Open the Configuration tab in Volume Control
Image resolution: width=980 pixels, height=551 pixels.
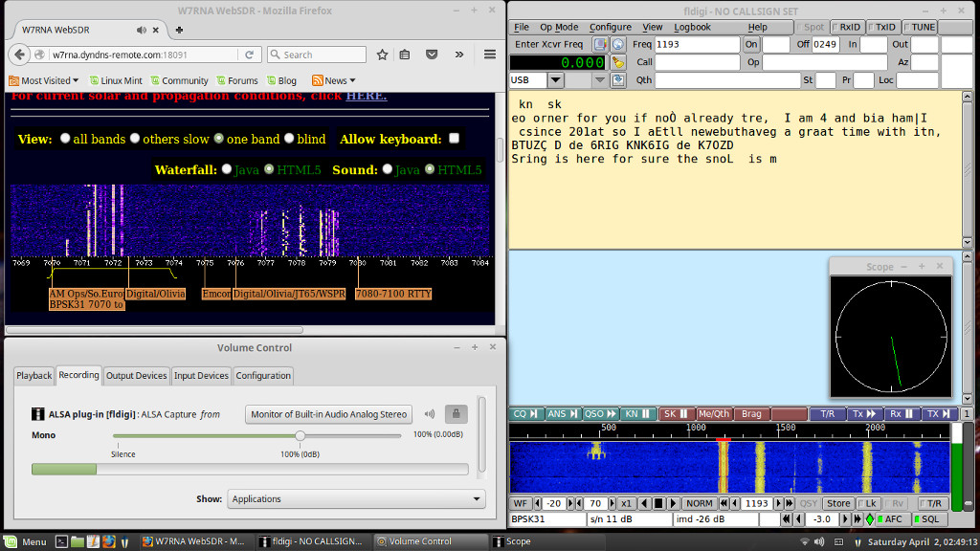coord(263,375)
